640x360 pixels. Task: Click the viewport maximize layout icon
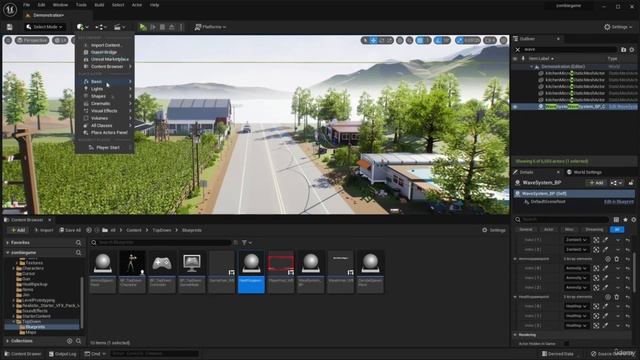[x=504, y=40]
